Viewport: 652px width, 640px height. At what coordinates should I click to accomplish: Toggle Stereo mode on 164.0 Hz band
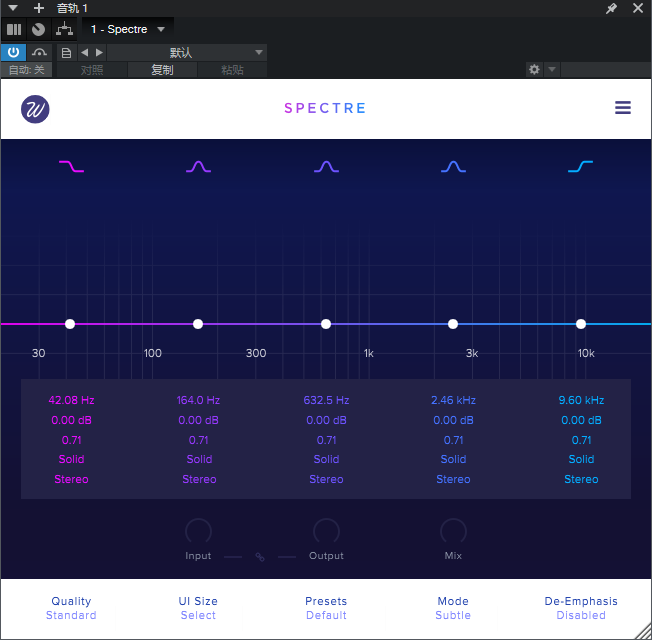point(199,479)
